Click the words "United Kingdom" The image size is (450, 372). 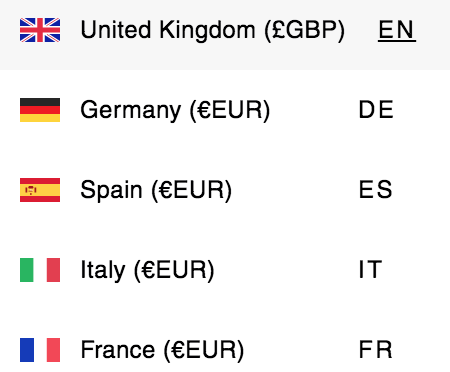click(x=168, y=31)
